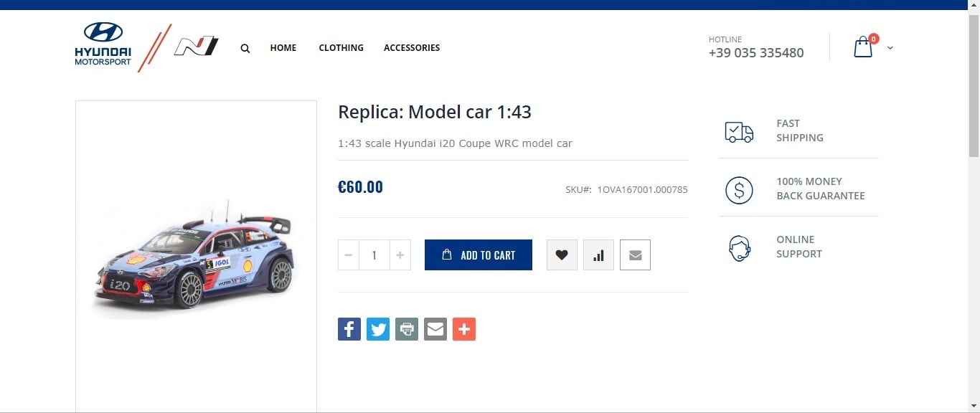Add product to wishlist heart icon

click(562, 255)
